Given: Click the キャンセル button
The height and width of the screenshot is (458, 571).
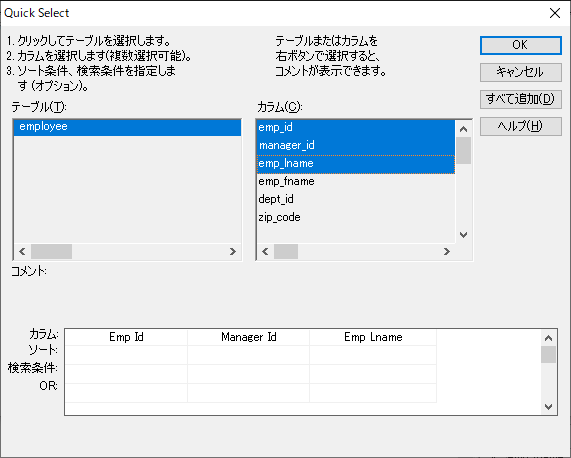Looking at the screenshot, I should tap(520, 72).
